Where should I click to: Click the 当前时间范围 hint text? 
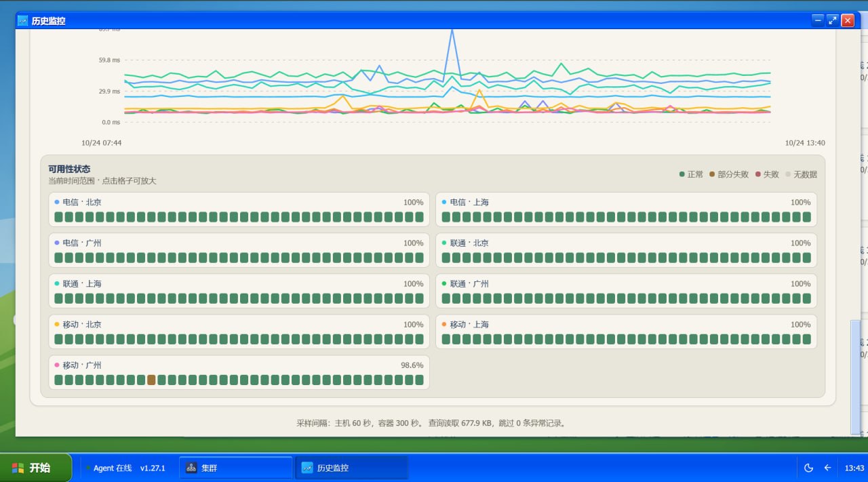coord(102,181)
